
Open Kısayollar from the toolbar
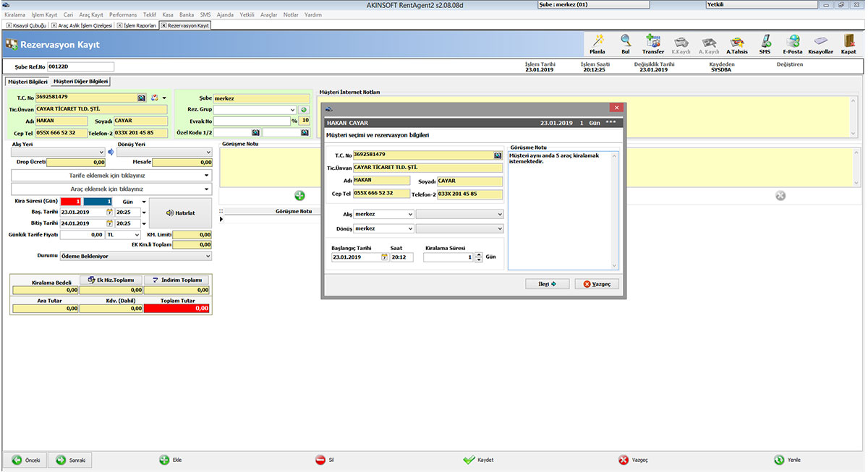pyautogui.click(x=820, y=43)
